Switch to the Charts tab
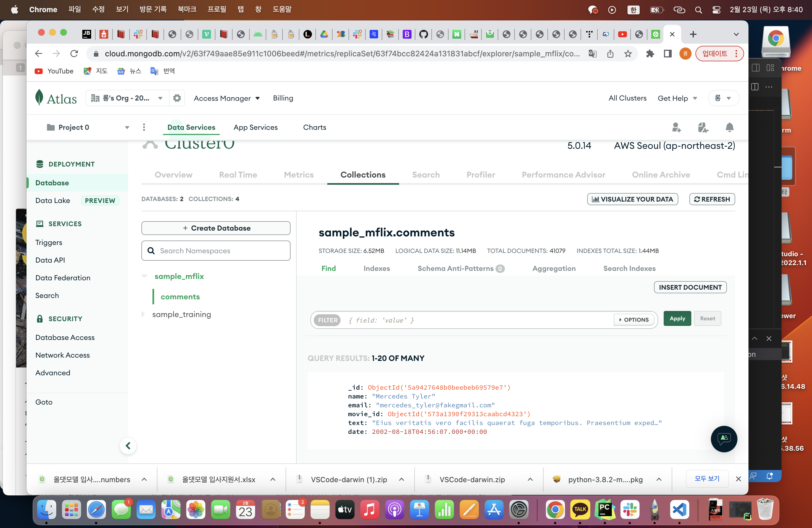Screen dimensions: 812x528 pyautogui.click(x=315, y=127)
